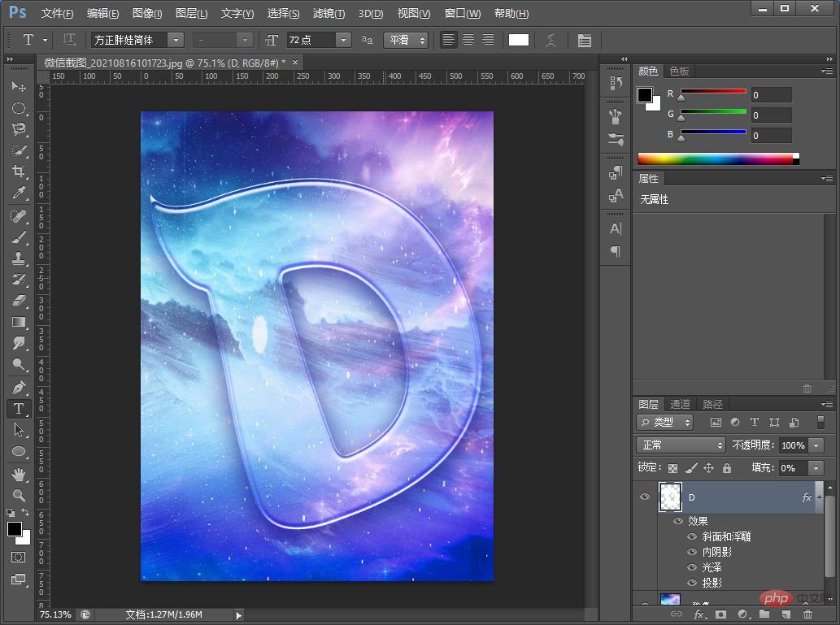Viewport: 840px width, 625px height.
Task: Toggle Quick Mask mode
Action: tap(18, 557)
